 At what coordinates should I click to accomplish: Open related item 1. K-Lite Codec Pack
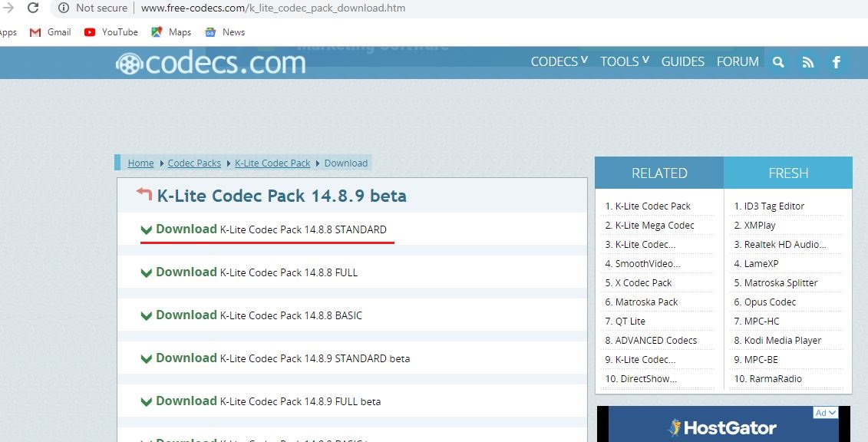tap(648, 206)
